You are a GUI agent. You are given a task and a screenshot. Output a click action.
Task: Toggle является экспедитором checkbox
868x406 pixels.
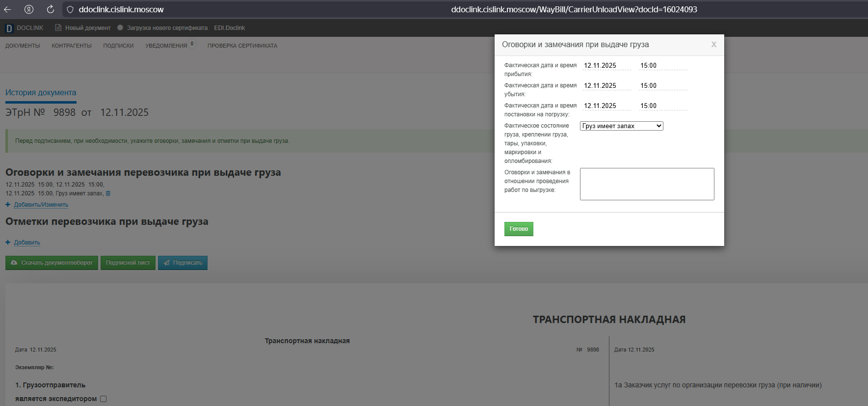click(x=104, y=399)
